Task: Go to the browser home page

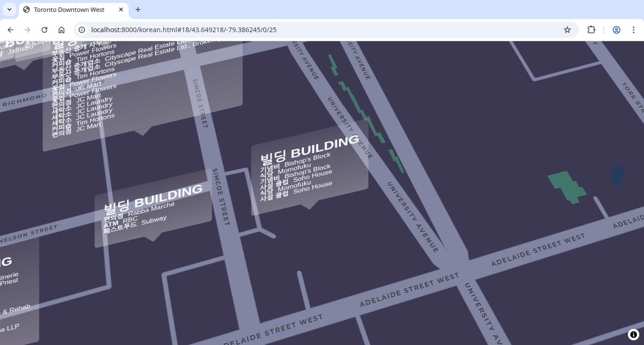Action: point(62,30)
